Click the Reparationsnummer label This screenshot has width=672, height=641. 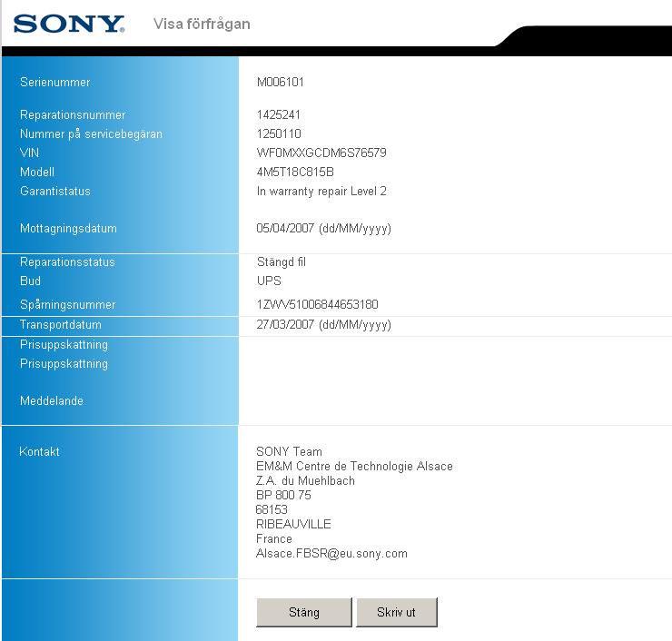(73, 114)
